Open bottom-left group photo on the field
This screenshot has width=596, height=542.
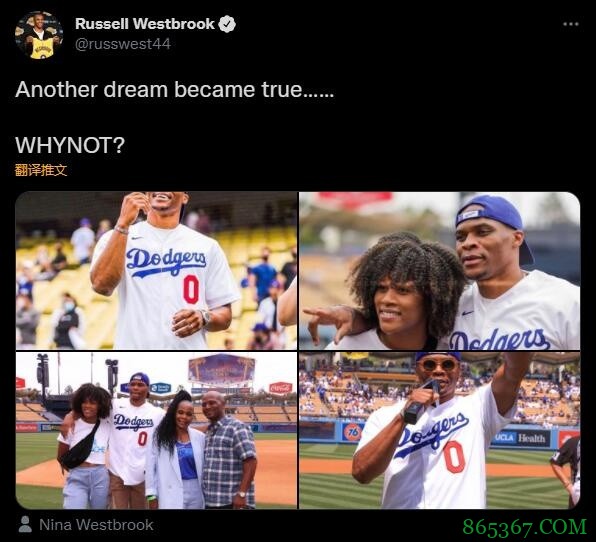[x=156, y=430]
